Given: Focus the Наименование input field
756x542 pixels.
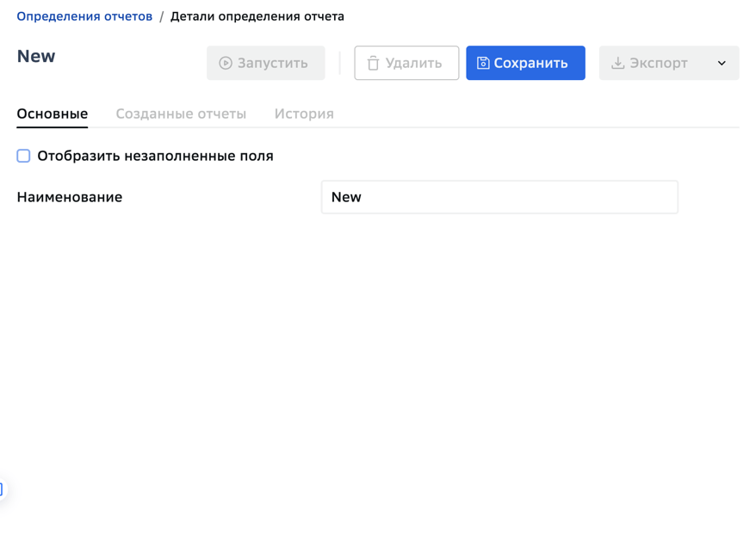Looking at the screenshot, I should tap(499, 197).
